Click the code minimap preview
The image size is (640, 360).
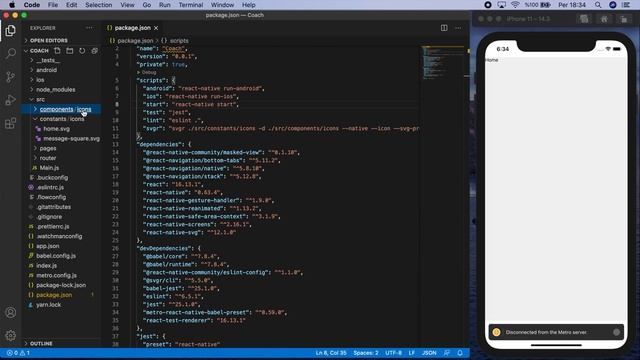(442, 62)
